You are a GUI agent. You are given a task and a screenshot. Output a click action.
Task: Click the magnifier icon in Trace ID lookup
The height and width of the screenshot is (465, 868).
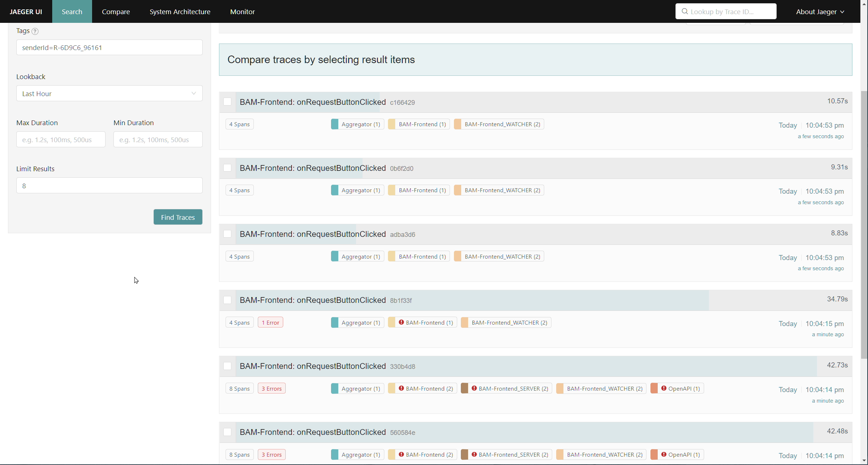tap(685, 11)
